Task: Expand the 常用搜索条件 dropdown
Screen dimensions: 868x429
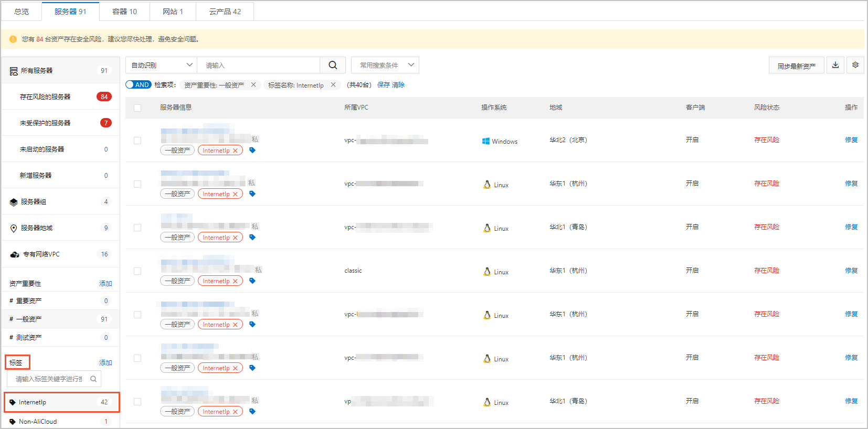Action: click(x=385, y=65)
